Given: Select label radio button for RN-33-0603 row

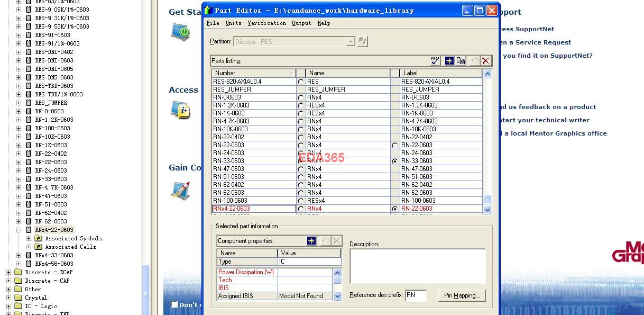Looking at the screenshot, I should point(394,161).
